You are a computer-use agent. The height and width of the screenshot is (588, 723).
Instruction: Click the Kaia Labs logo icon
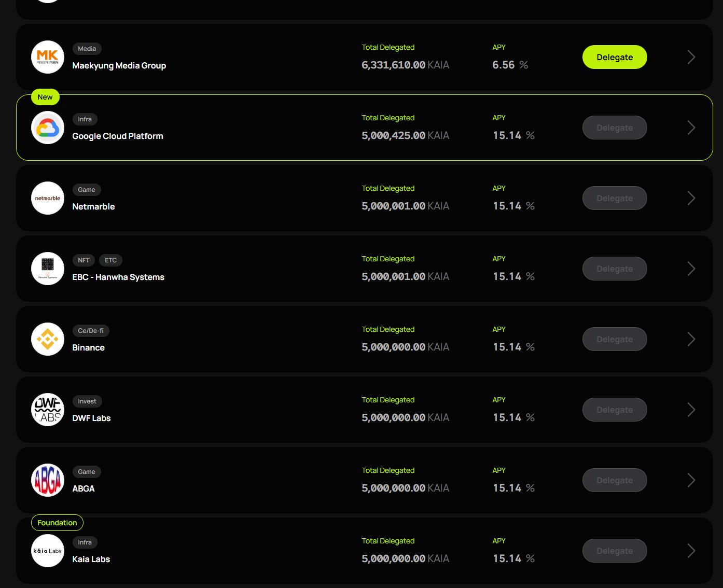48,551
